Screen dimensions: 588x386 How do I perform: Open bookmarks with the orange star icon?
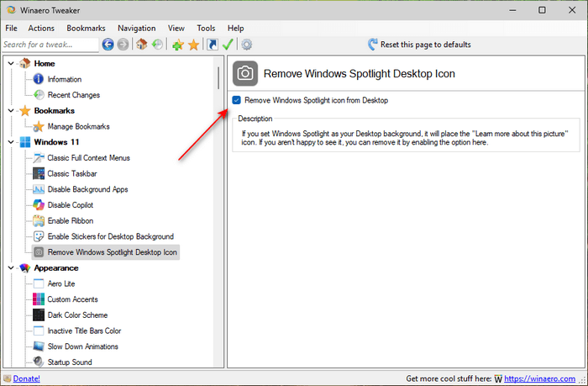[192, 45]
